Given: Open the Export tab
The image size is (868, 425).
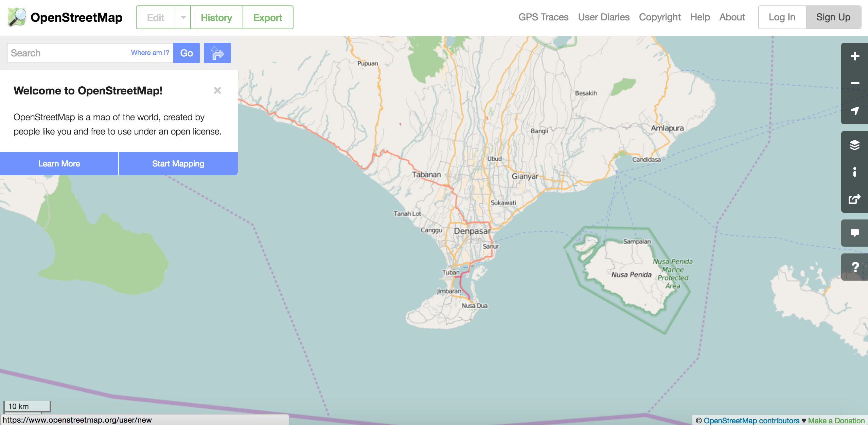Looking at the screenshot, I should (268, 17).
